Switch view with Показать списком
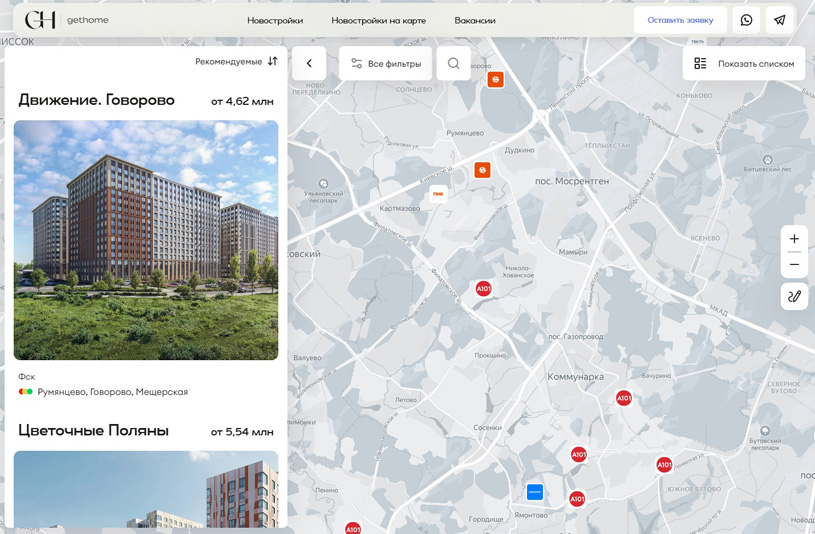The width and height of the screenshot is (815, 534). tap(744, 64)
